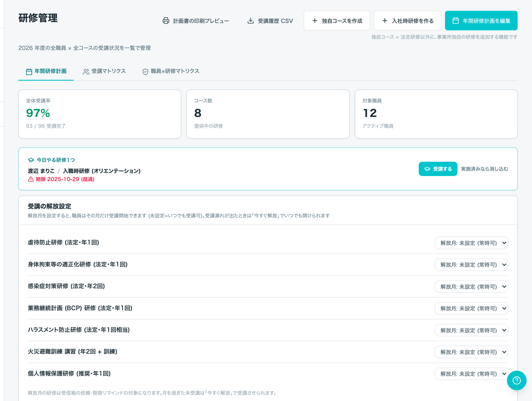
Task: Click the plus icon in 入社時研修を作る
Action: click(385, 21)
